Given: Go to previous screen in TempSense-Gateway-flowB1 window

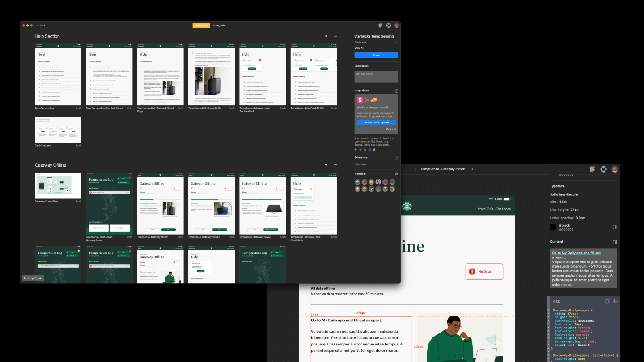Looking at the screenshot, I should click(x=415, y=169).
